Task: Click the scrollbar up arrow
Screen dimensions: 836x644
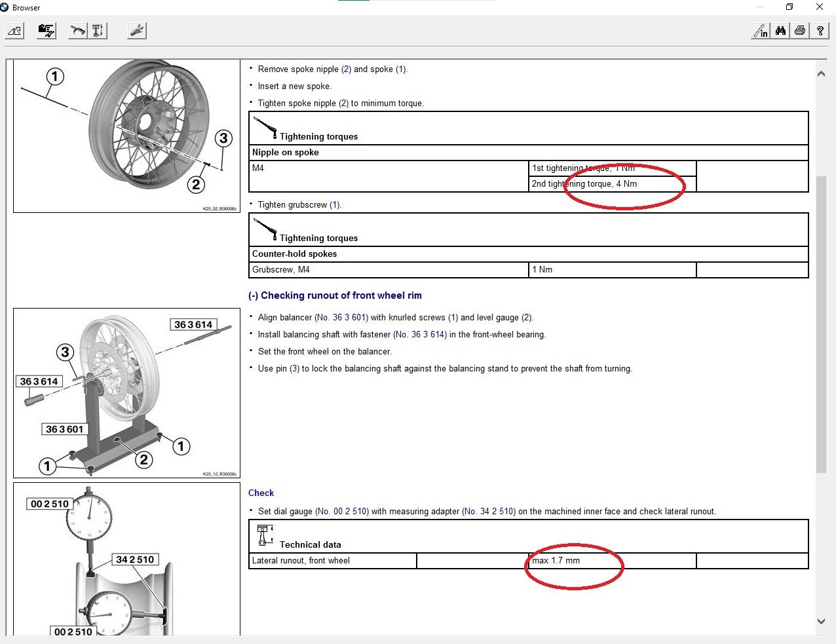Action: (821, 74)
